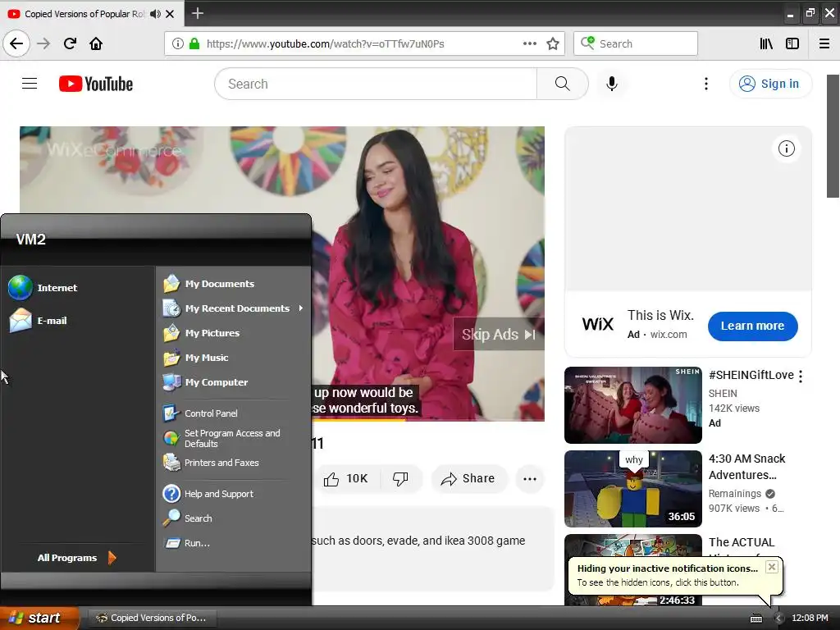Click the tray keyboard icon

point(756,619)
